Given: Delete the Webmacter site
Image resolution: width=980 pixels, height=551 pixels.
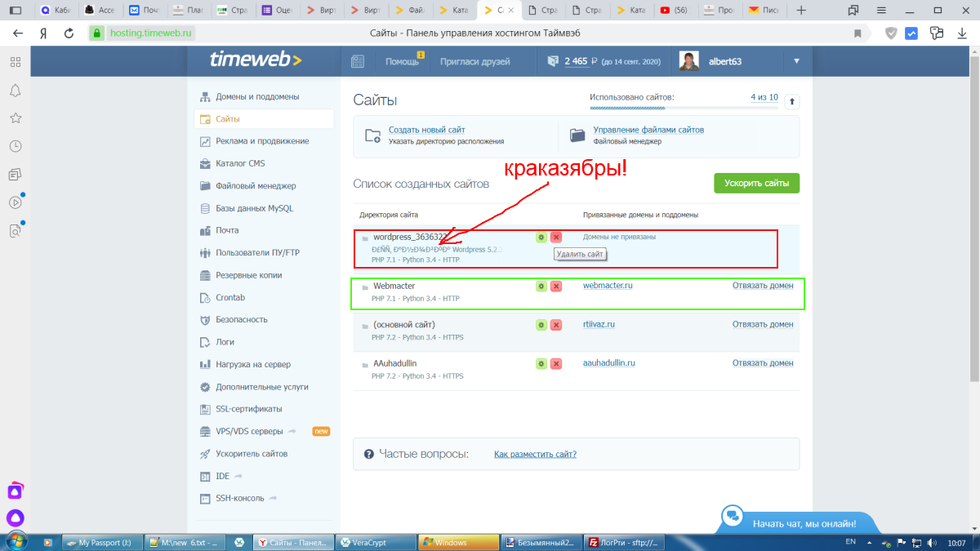Looking at the screenshot, I should coord(556,287).
